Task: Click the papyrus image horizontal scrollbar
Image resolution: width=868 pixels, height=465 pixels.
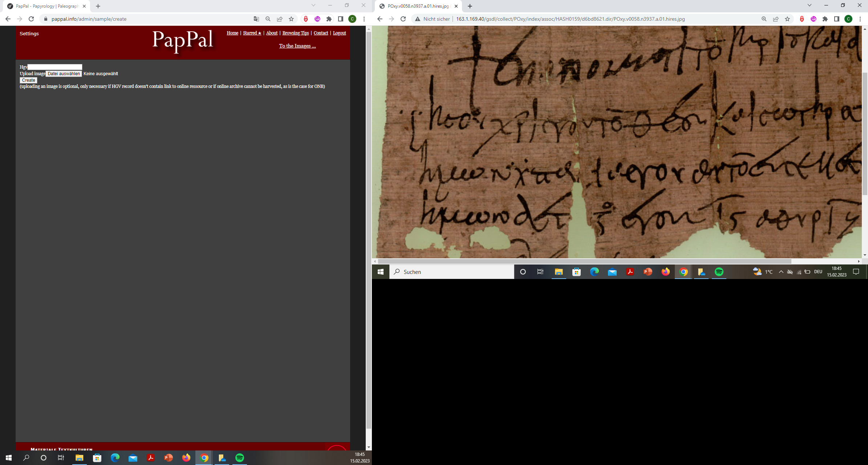Action: coord(585,261)
